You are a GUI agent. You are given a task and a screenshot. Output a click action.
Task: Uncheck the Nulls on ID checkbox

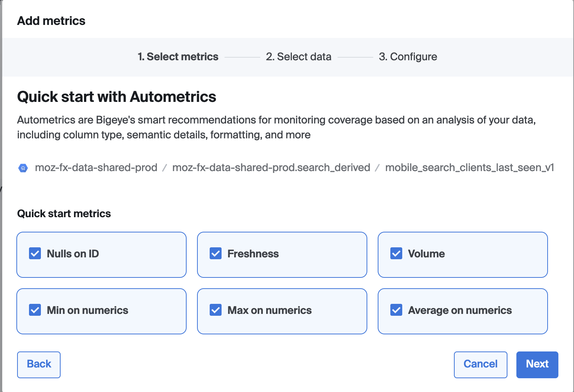35,254
